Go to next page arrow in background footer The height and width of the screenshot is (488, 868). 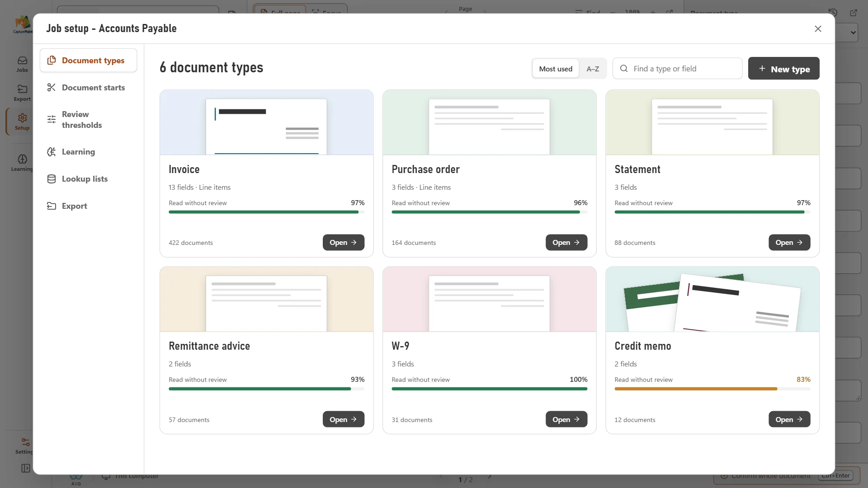[490, 477]
